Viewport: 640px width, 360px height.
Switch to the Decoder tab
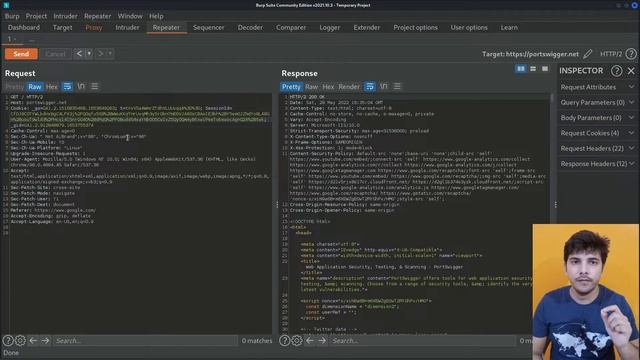250,27
